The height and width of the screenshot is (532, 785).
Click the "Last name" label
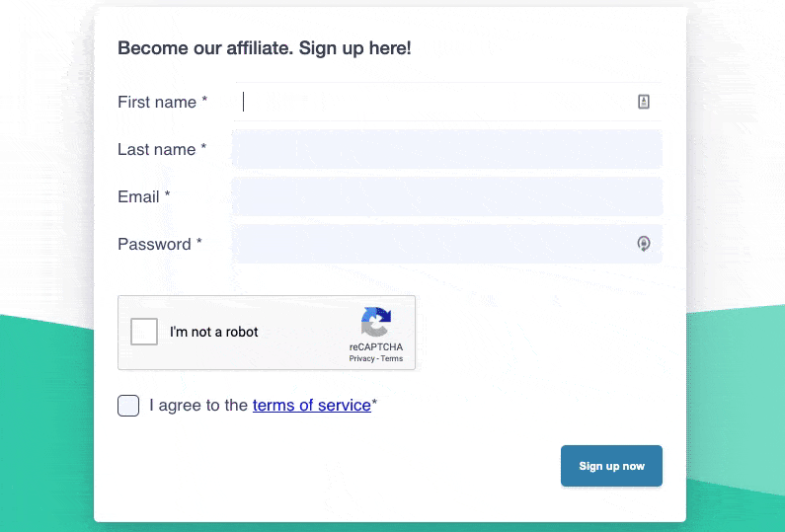pos(157,149)
